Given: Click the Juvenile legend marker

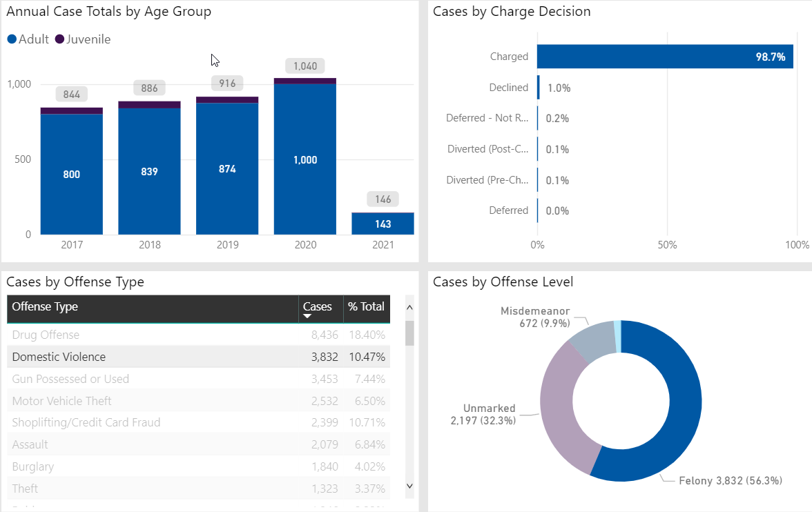Looking at the screenshot, I should [59, 39].
